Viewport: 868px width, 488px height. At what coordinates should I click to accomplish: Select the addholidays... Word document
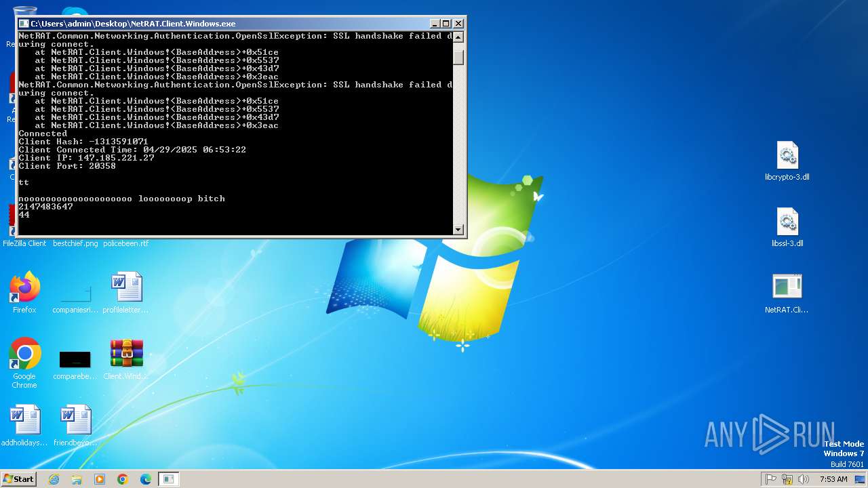pyautogui.click(x=24, y=426)
